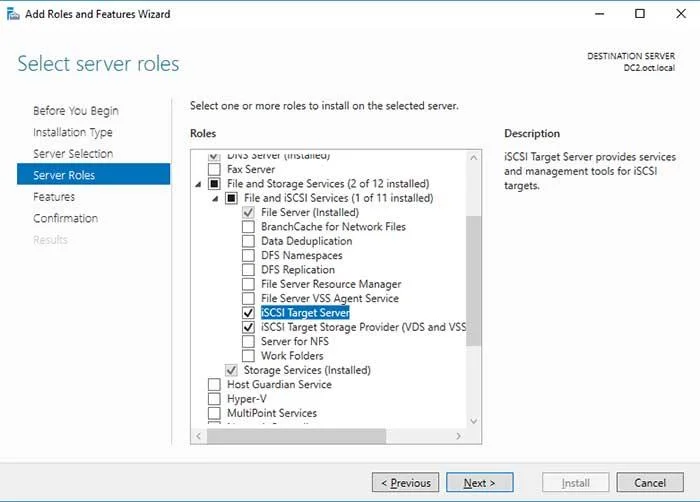700x502 pixels.
Task: Select Host Guardian Service label
Action: [x=279, y=385]
